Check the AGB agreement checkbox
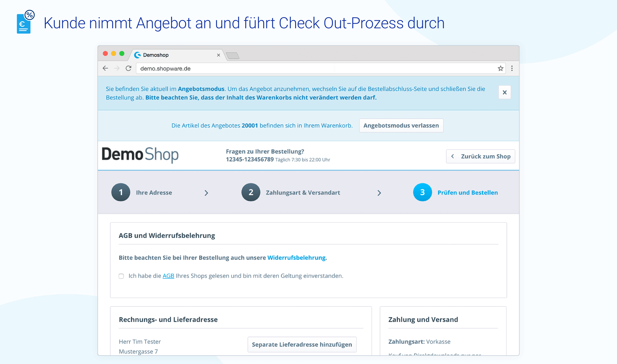The height and width of the screenshot is (364, 617). pyautogui.click(x=121, y=276)
